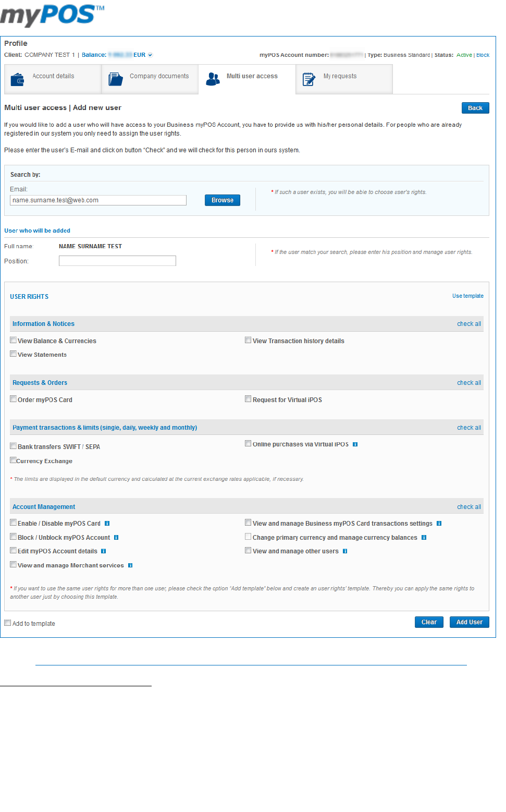506x812 pixels.
Task: Open the Company documents tab
Action: click(x=159, y=76)
